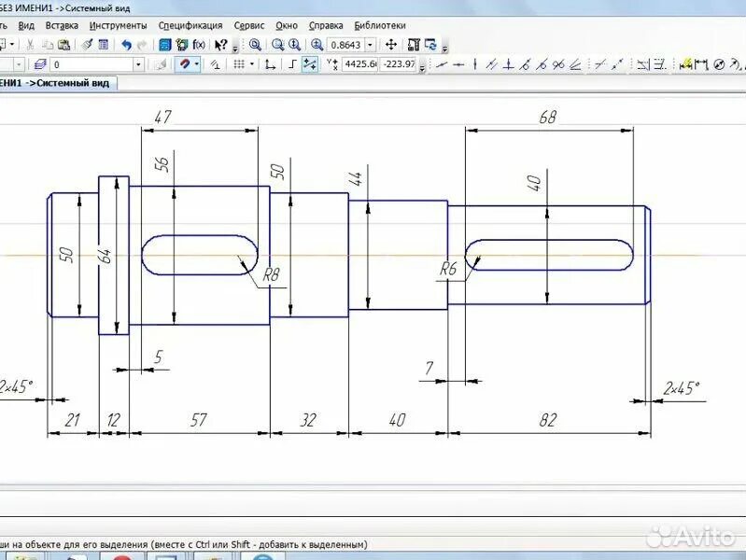Click the Y coordinate field -223.97

399,63
